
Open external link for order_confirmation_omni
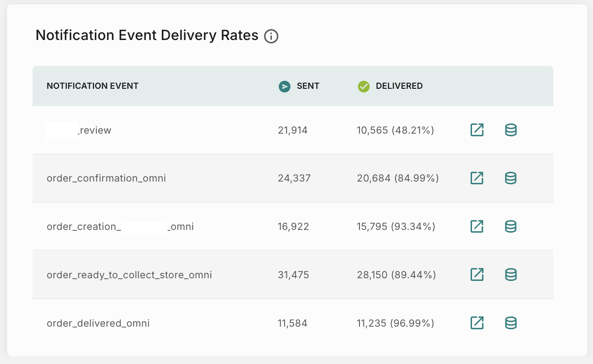click(x=476, y=178)
